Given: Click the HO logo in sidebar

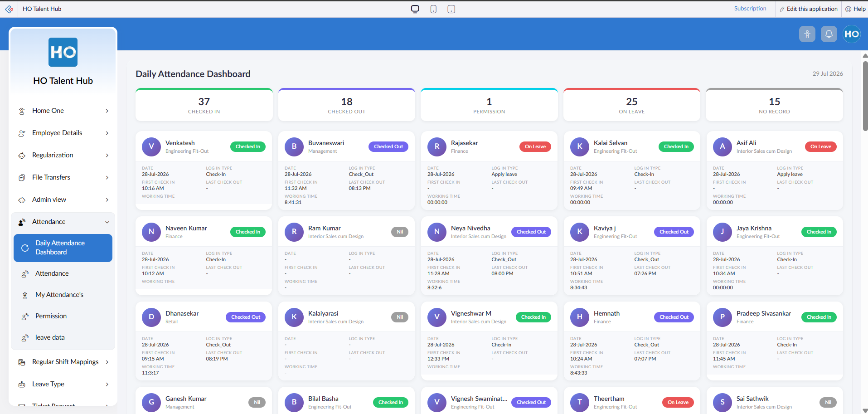Looking at the screenshot, I should (x=63, y=52).
